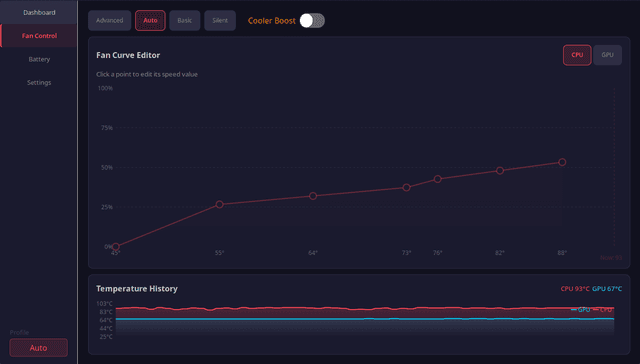Select Fan Control in the sidebar
The height and width of the screenshot is (364, 640).
[39, 36]
